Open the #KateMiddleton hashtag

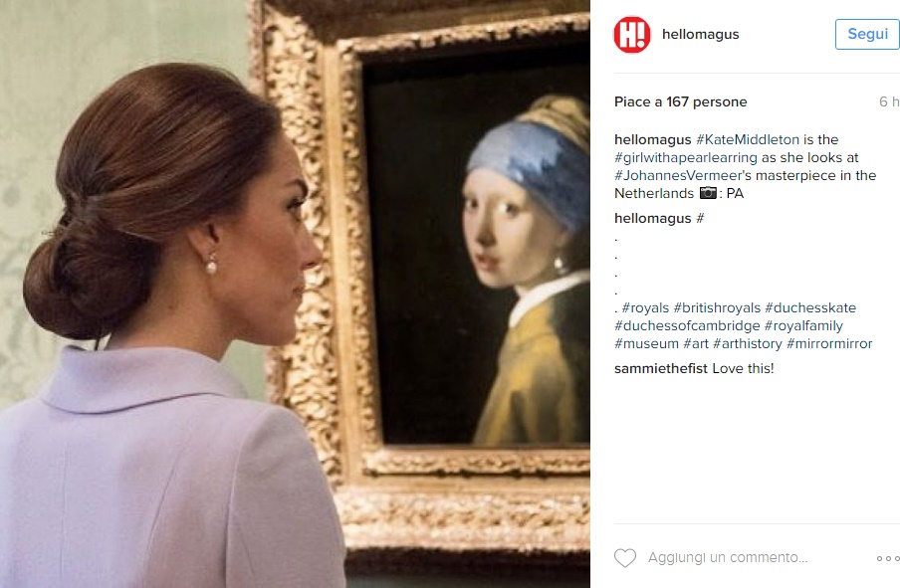tap(748, 139)
